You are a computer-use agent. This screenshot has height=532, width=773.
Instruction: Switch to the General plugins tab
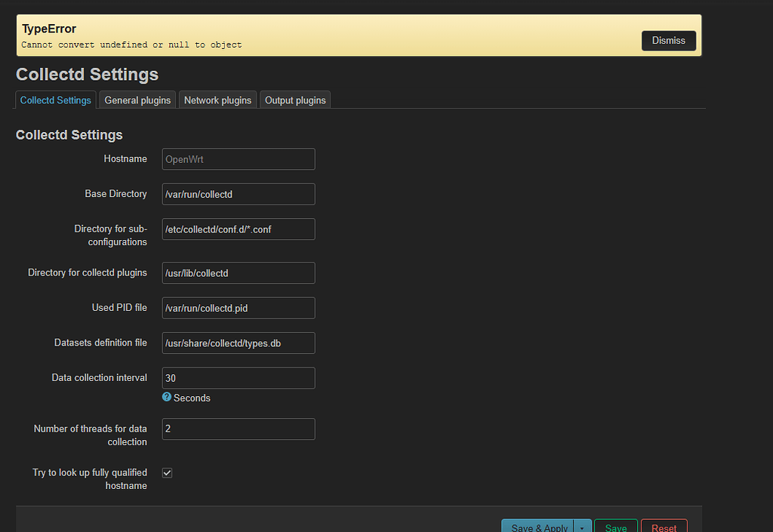[137, 99]
